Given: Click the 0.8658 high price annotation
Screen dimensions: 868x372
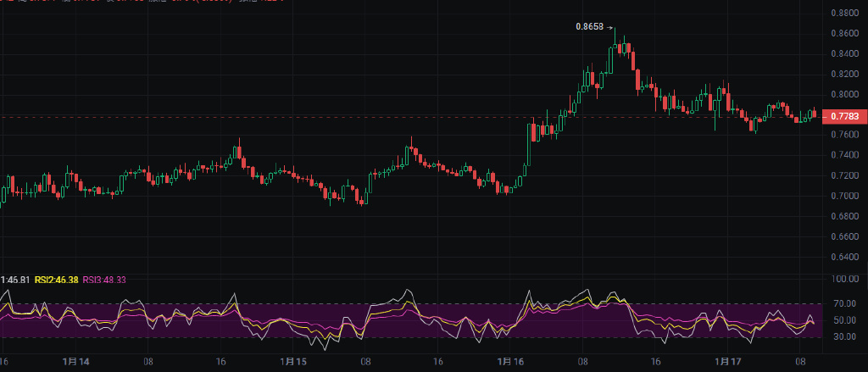Looking at the screenshot, I should coord(589,27).
